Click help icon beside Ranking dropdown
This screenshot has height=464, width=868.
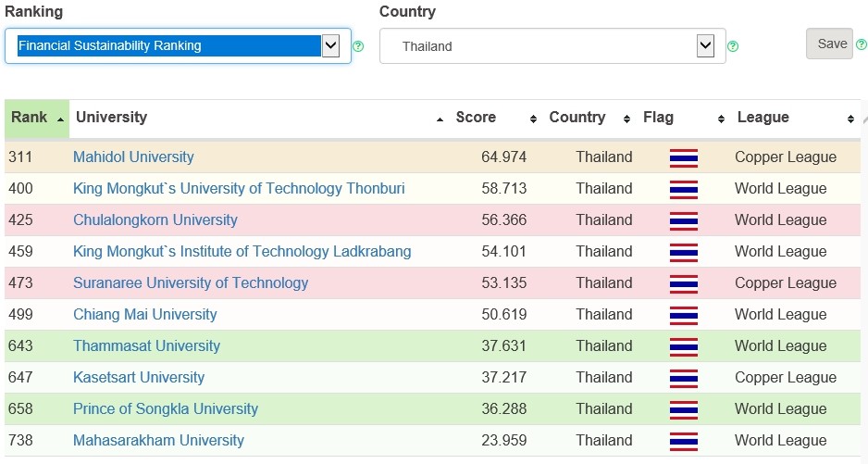[358, 46]
